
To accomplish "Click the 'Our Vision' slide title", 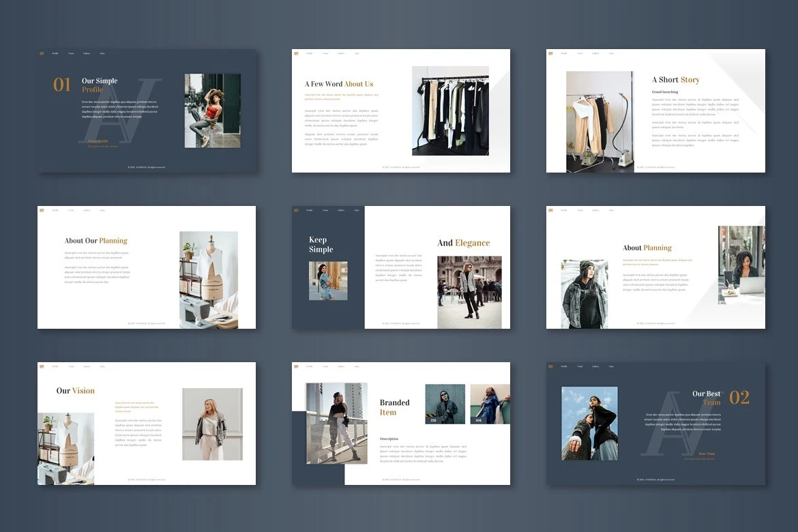I will point(75,391).
